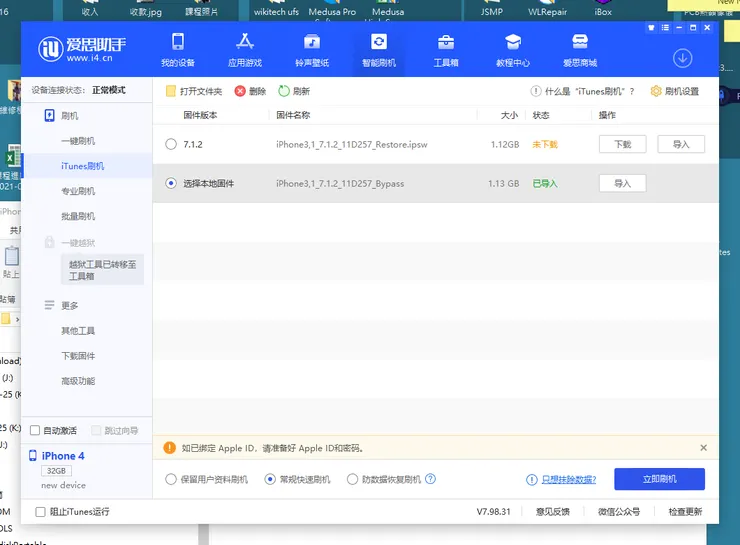Click 导入 button in the 7.1.2 row
The height and width of the screenshot is (545, 740).
point(681,144)
